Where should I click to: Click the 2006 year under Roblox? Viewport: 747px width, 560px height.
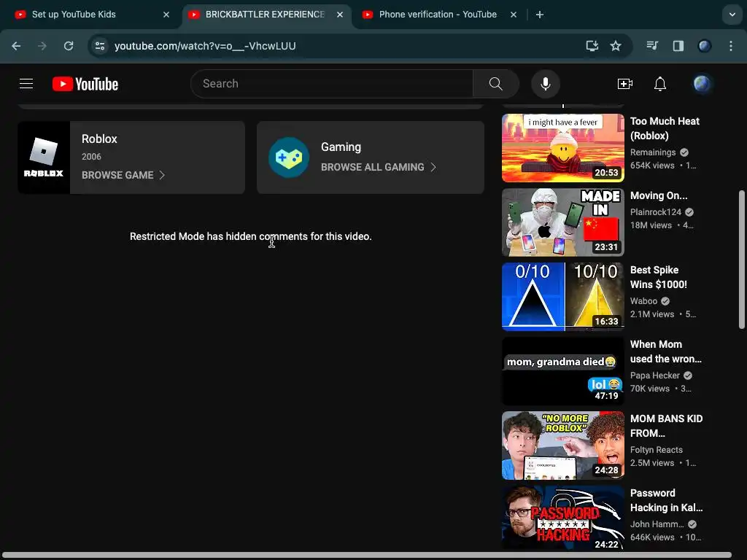click(91, 157)
